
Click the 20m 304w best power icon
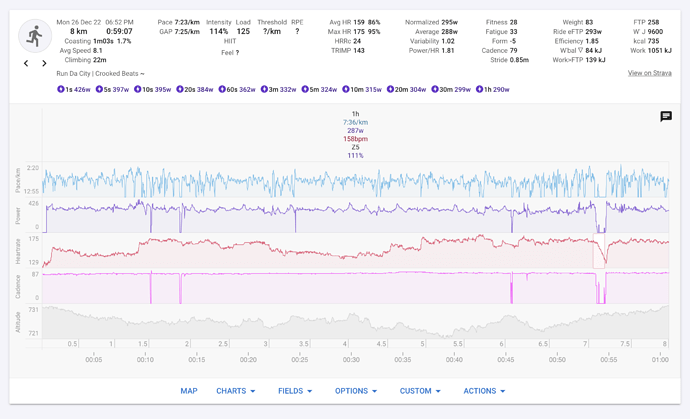[390, 89]
